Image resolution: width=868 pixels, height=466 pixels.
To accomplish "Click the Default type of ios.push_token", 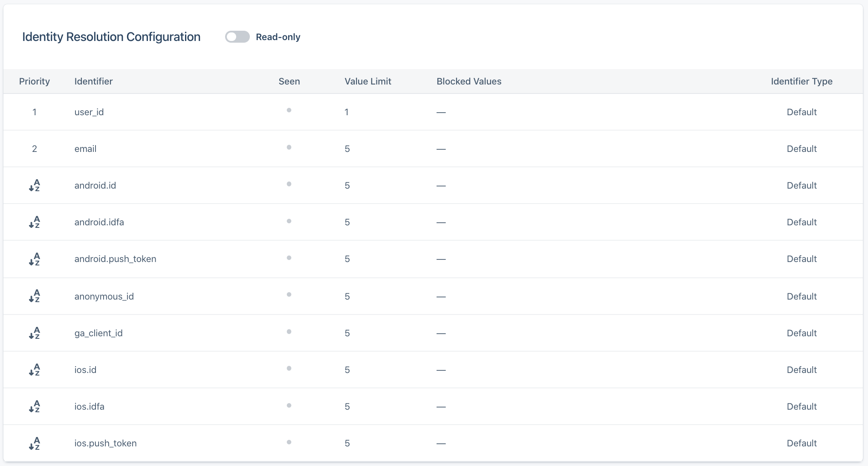I will [x=801, y=443].
